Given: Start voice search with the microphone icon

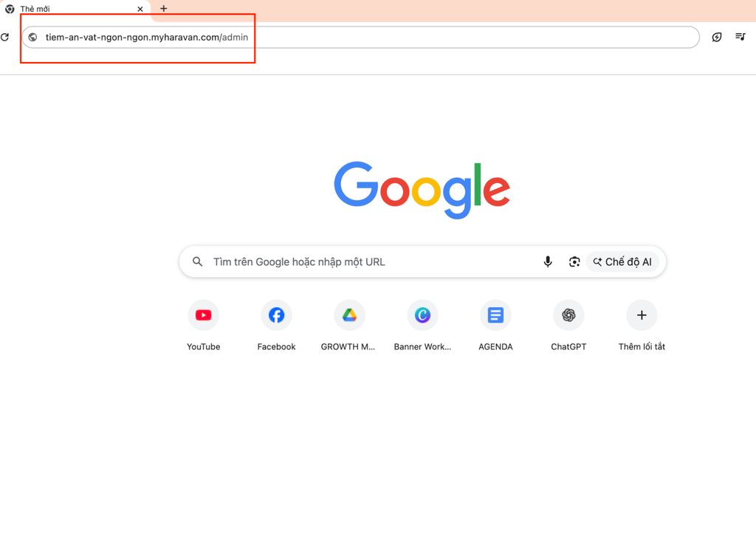Looking at the screenshot, I should (548, 262).
